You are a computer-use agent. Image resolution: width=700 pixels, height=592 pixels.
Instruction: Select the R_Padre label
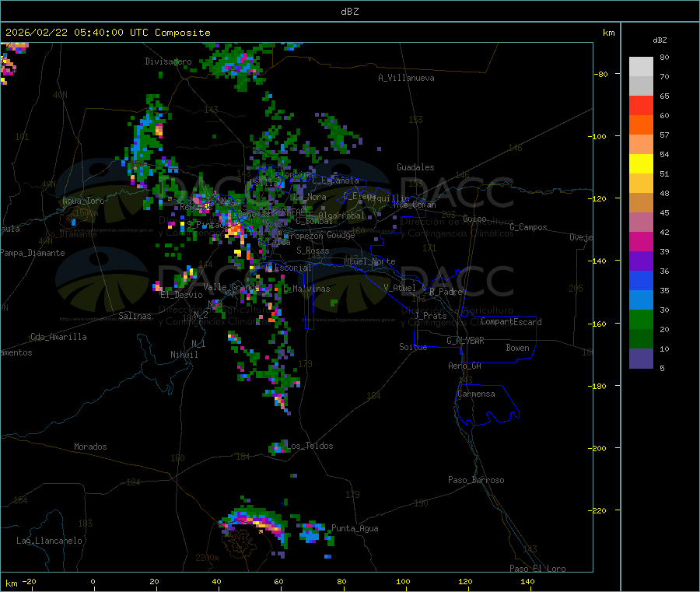[446, 292]
